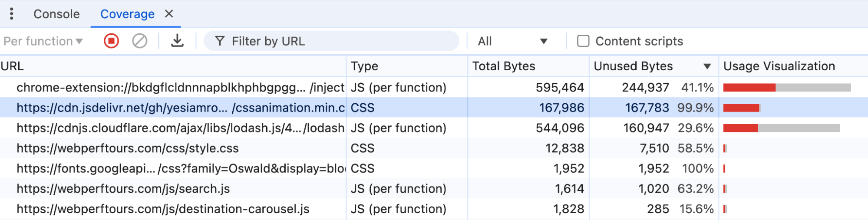
Task: Open the DevTools three-dot drawer menu
Action: click(12, 14)
